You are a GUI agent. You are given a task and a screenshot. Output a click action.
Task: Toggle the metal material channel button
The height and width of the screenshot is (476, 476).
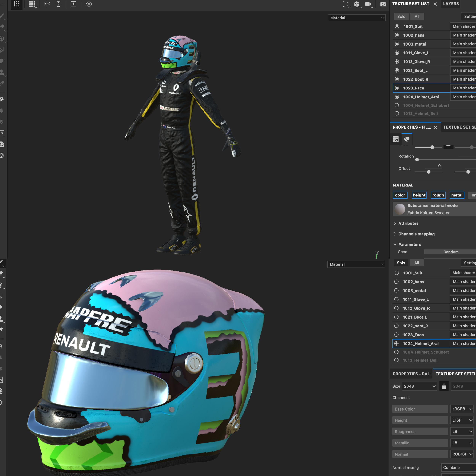457,195
